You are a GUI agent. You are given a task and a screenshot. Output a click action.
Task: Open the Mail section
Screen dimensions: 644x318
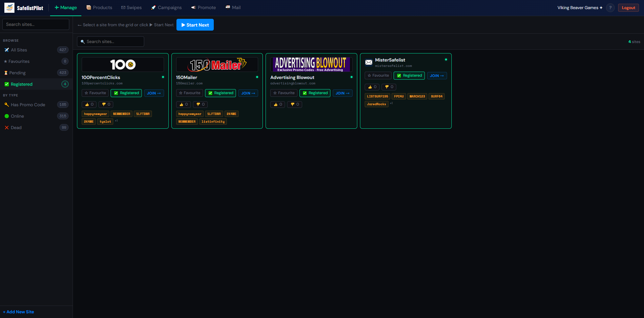pyautogui.click(x=233, y=7)
